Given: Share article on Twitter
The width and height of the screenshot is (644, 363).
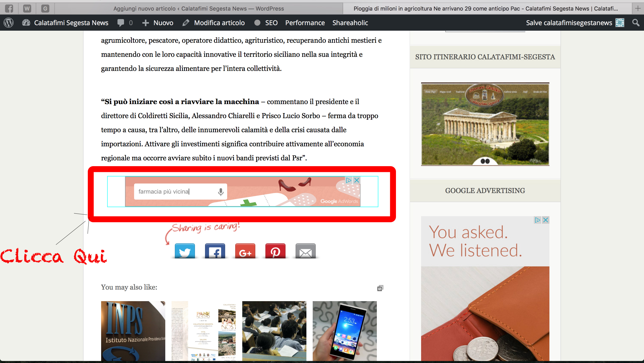Looking at the screenshot, I should (185, 251).
